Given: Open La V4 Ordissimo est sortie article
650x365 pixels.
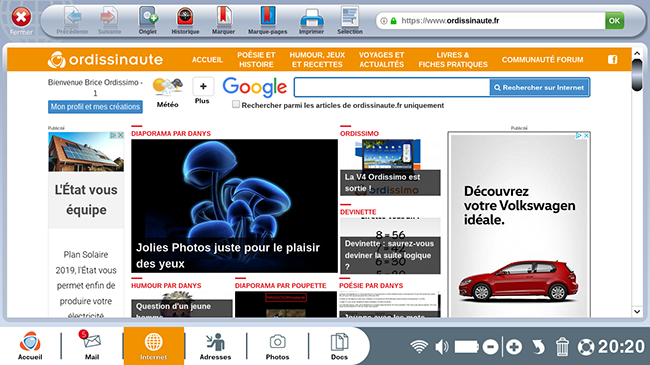Looking at the screenshot, I should tap(390, 168).
